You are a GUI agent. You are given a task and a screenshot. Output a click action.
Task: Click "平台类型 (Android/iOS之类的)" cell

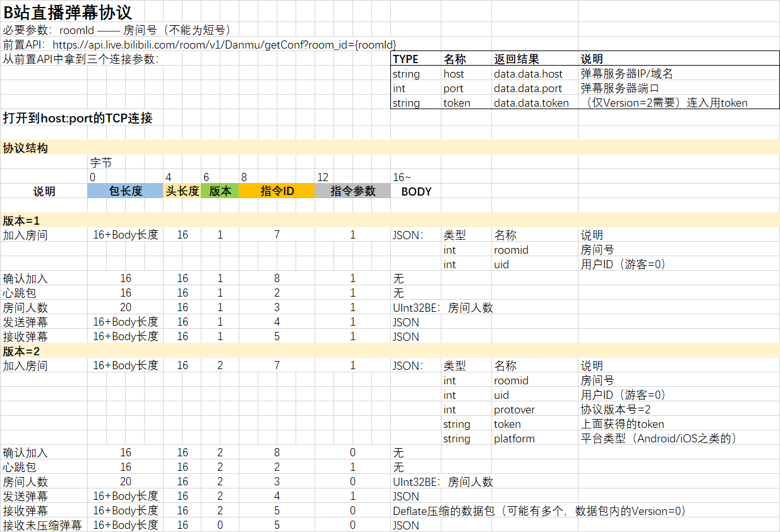pyautogui.click(x=659, y=438)
